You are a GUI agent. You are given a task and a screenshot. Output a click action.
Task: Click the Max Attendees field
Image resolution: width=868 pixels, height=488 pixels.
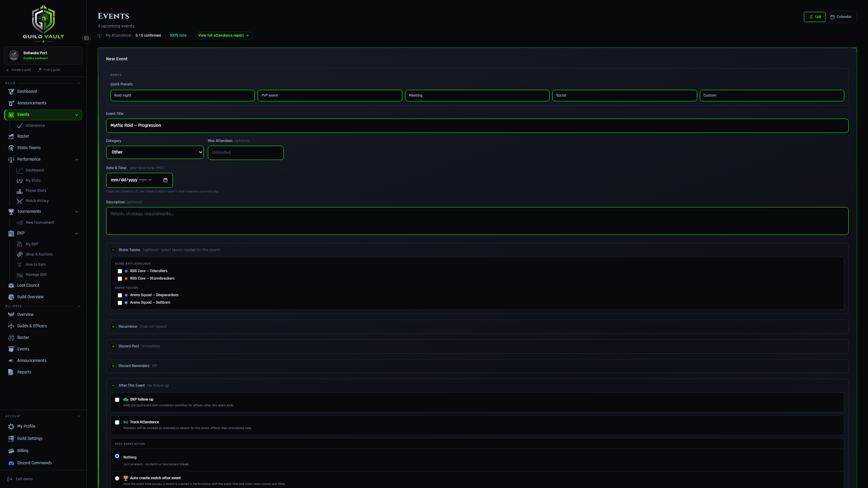pos(245,153)
